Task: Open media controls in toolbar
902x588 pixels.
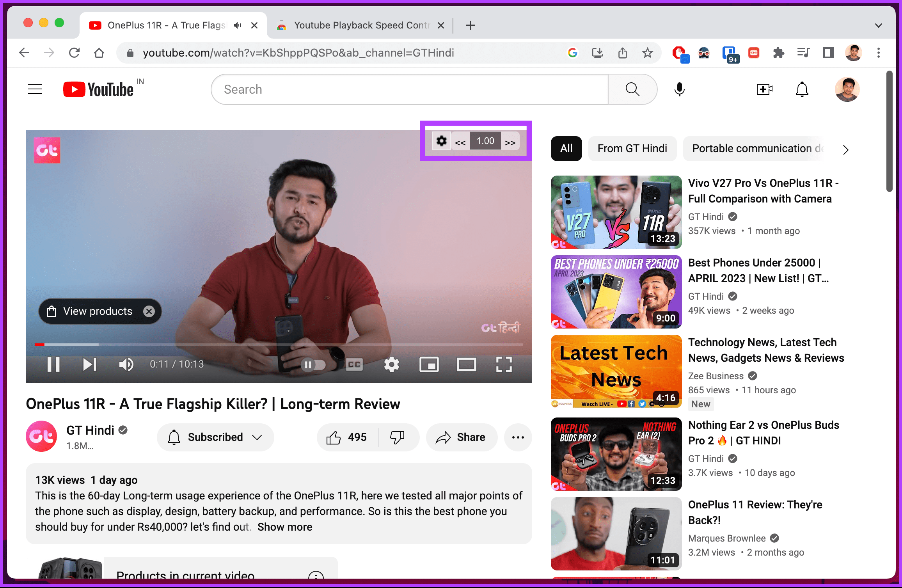Action: 803,53
